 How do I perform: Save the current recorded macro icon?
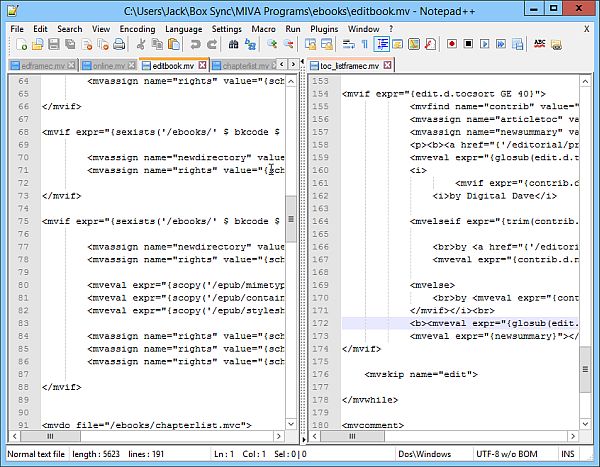click(x=518, y=44)
